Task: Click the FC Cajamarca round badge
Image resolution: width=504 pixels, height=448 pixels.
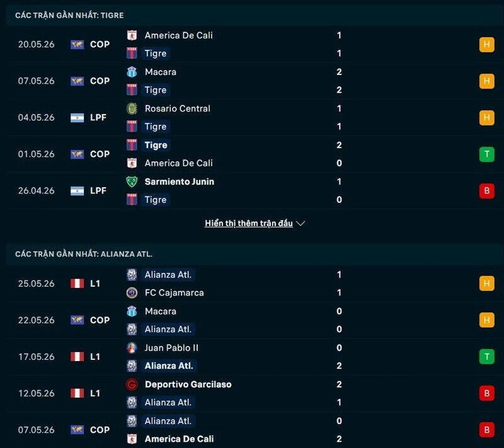Action: [132, 293]
